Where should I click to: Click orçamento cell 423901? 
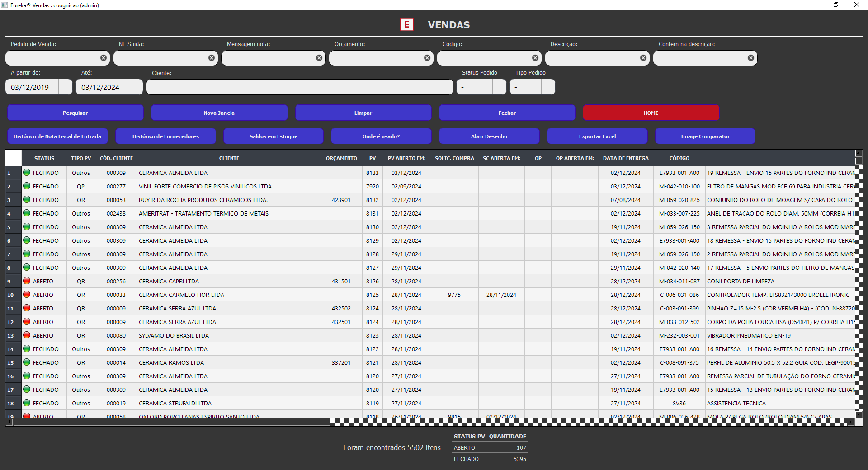tap(341, 200)
